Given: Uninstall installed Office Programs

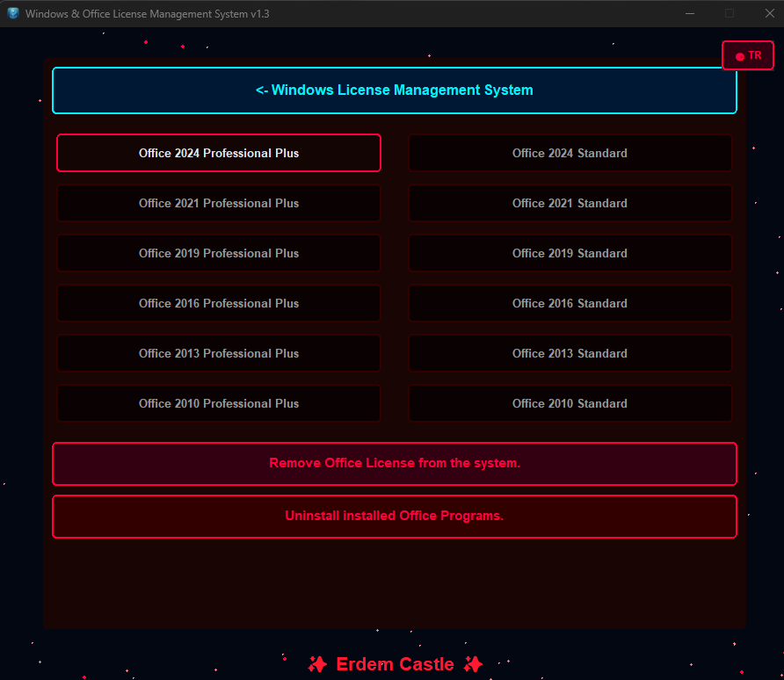Looking at the screenshot, I should pos(395,517).
